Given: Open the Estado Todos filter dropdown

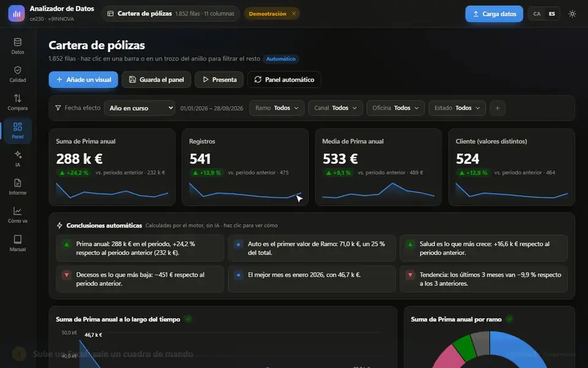Looking at the screenshot, I should [x=457, y=108].
